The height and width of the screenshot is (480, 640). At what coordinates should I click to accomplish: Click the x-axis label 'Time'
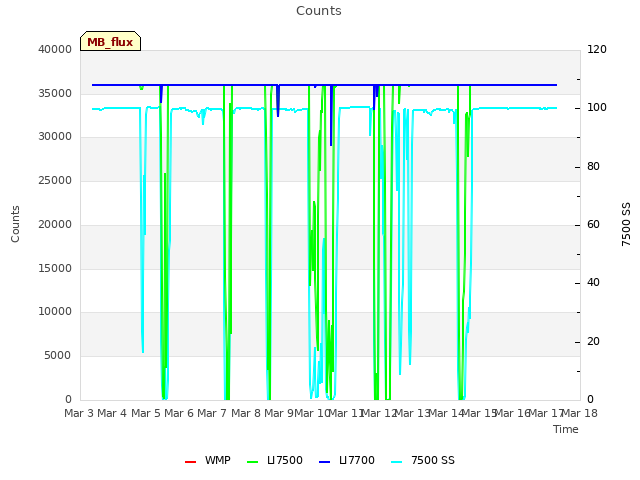(x=566, y=429)
